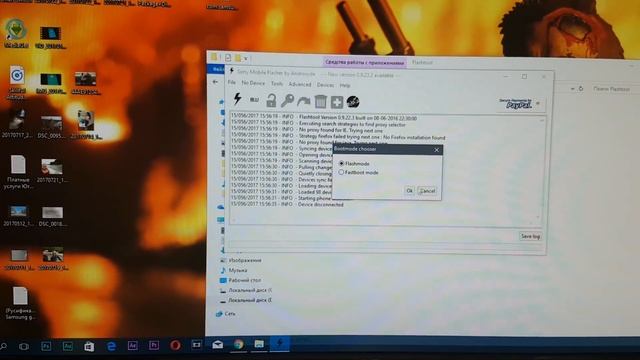Close the Bootmode chooser dialog
640x360 pixels.
[x=436, y=150]
